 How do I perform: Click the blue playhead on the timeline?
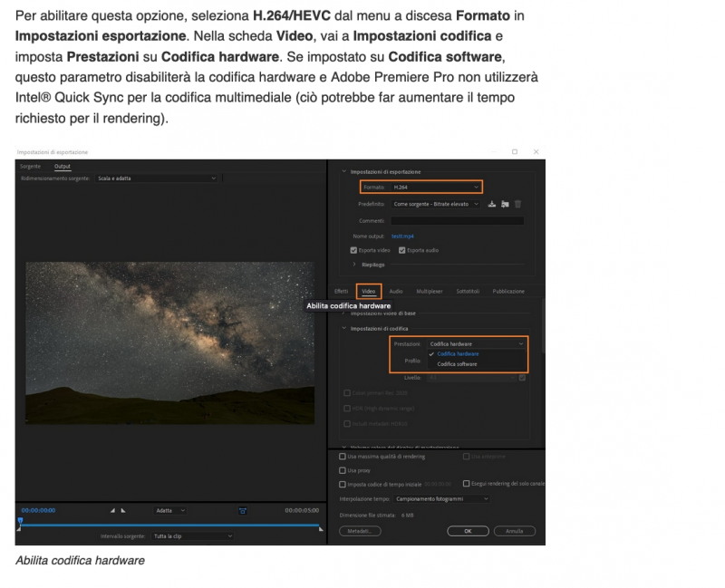click(x=20, y=521)
